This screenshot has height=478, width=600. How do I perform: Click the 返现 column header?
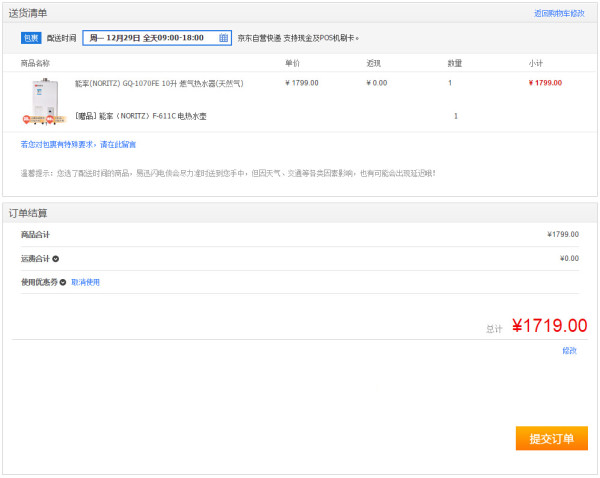(373, 63)
